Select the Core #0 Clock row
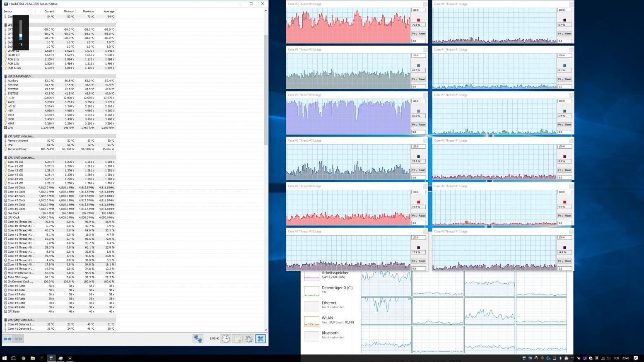 pos(59,188)
